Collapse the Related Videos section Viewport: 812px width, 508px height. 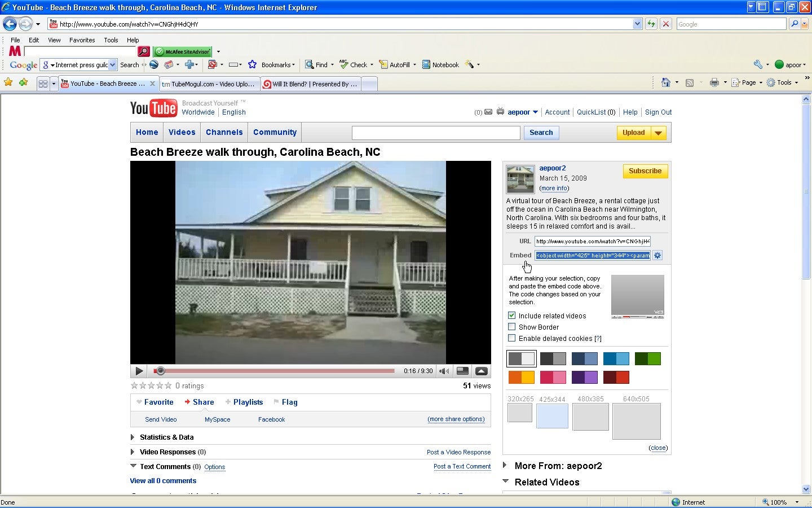point(506,481)
